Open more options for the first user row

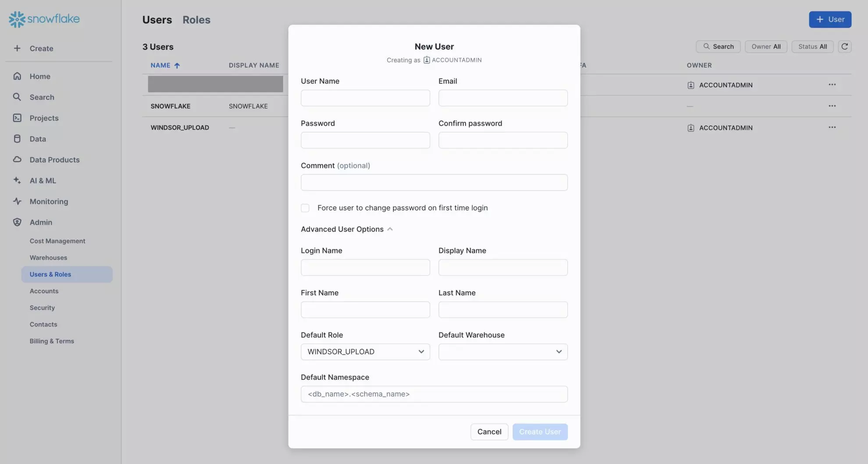pyautogui.click(x=832, y=85)
